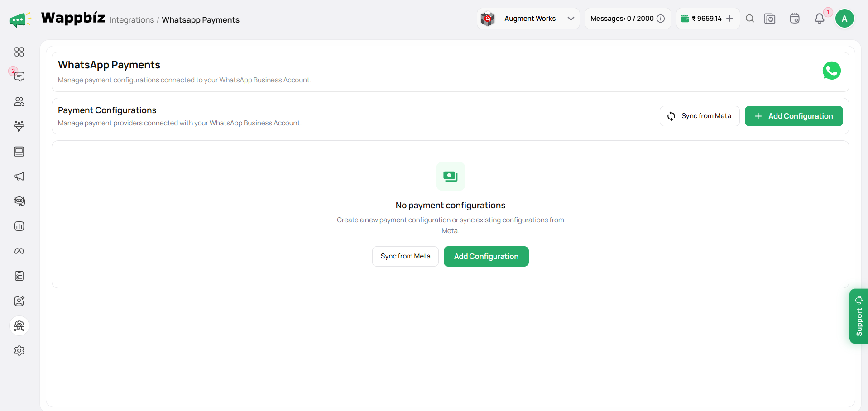Click the Messages info circle icon

[661, 19]
